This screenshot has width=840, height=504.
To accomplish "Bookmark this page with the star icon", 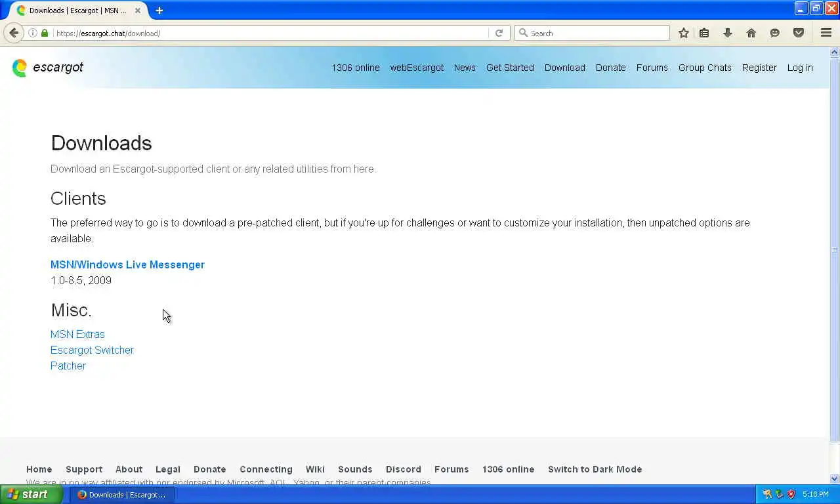I will click(684, 33).
